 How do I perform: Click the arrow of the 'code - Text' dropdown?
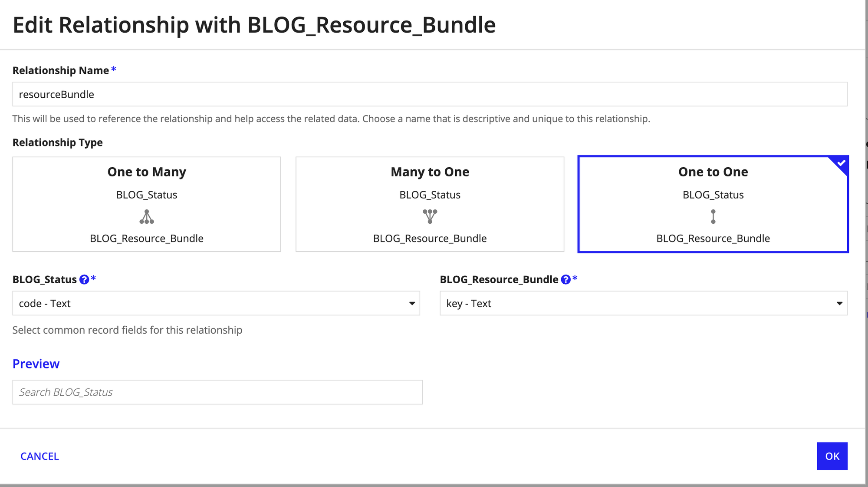pyautogui.click(x=412, y=303)
